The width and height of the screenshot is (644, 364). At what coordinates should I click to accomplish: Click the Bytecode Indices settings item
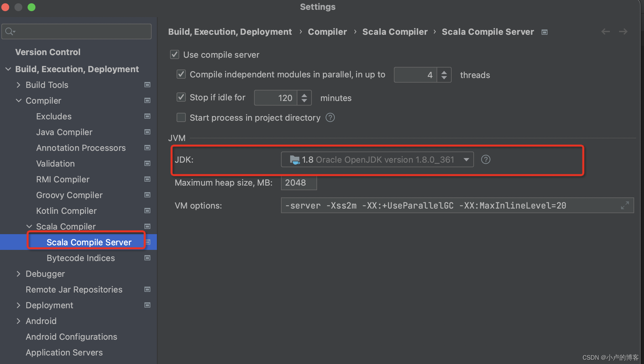point(80,258)
